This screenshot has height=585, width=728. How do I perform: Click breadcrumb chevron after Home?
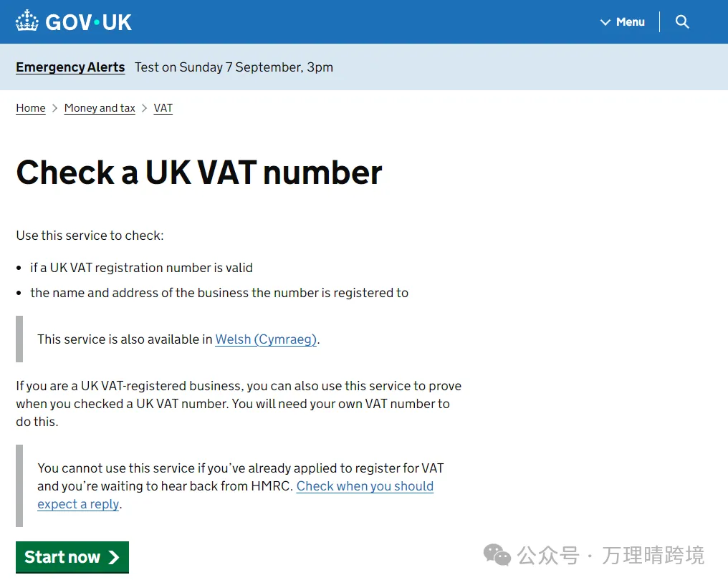[x=54, y=108]
